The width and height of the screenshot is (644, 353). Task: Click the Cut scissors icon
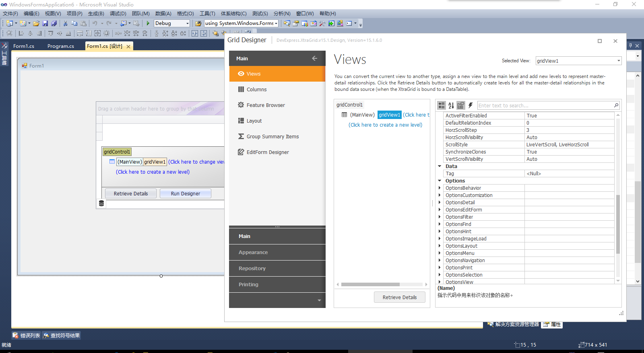tap(65, 23)
